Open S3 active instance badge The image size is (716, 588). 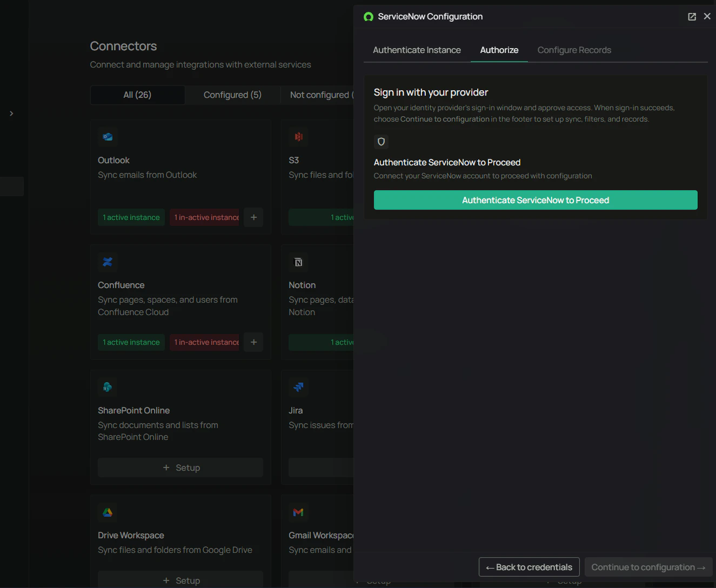tap(322, 217)
